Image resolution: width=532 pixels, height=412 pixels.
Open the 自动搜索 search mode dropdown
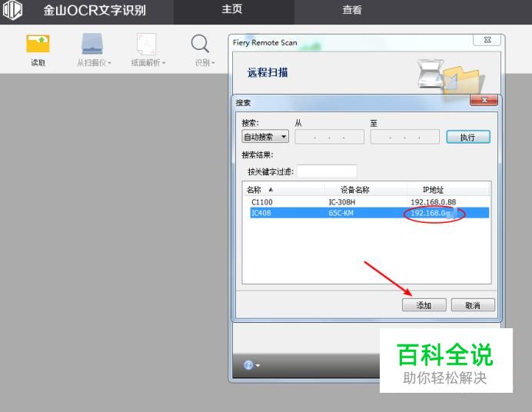click(265, 137)
